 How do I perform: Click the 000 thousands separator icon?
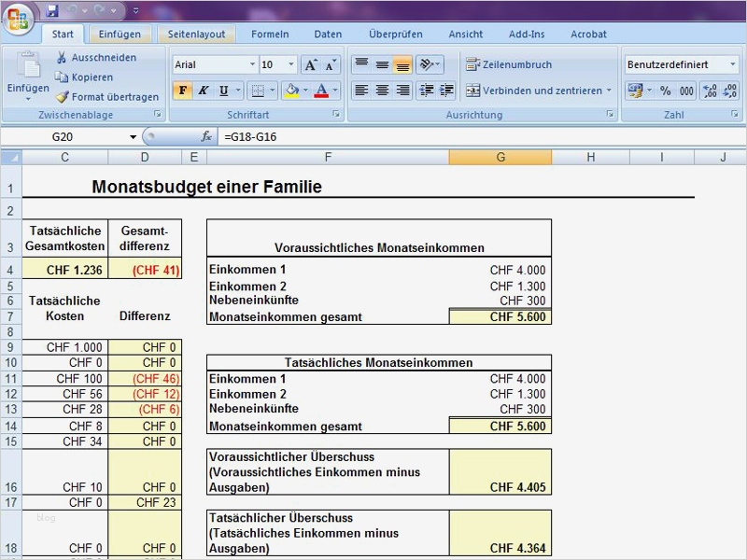(688, 91)
